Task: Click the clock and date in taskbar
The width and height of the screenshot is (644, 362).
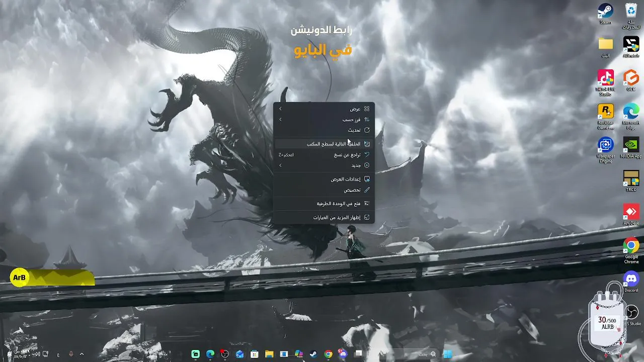Action: [20, 354]
